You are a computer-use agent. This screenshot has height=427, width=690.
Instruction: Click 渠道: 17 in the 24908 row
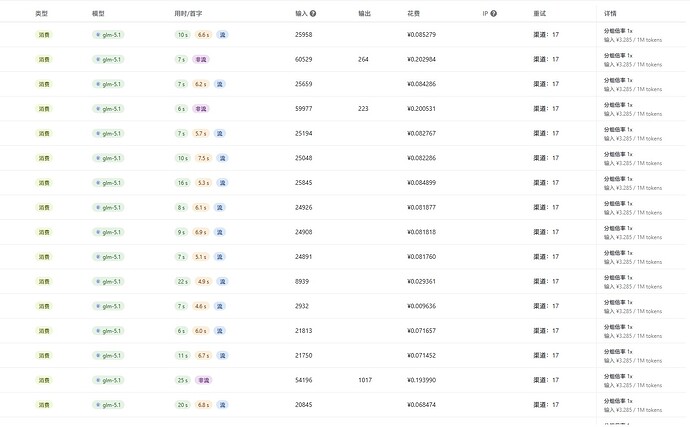tap(546, 232)
